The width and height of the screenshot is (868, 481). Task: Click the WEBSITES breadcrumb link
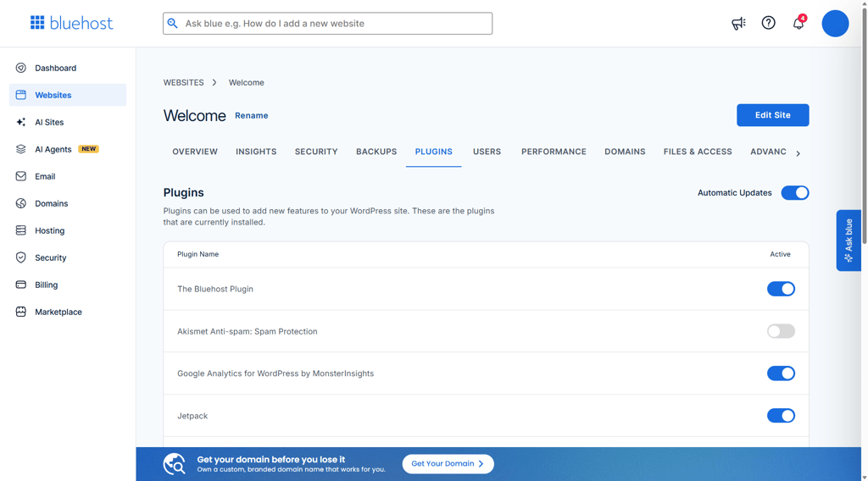183,82
